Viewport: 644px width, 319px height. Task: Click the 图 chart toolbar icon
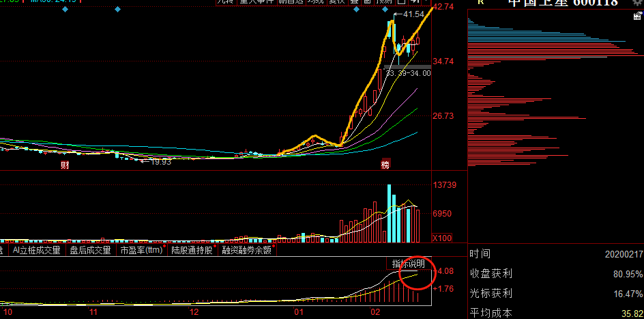coord(368,2)
